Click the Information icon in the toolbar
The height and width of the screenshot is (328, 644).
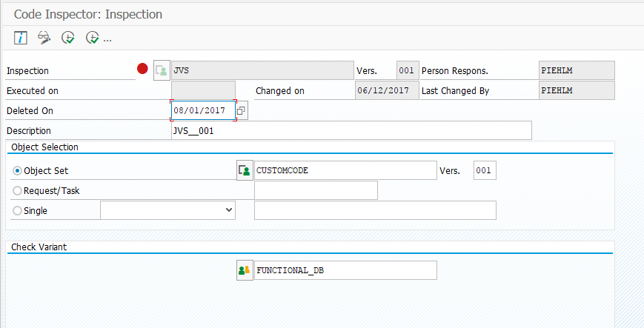(x=21, y=38)
